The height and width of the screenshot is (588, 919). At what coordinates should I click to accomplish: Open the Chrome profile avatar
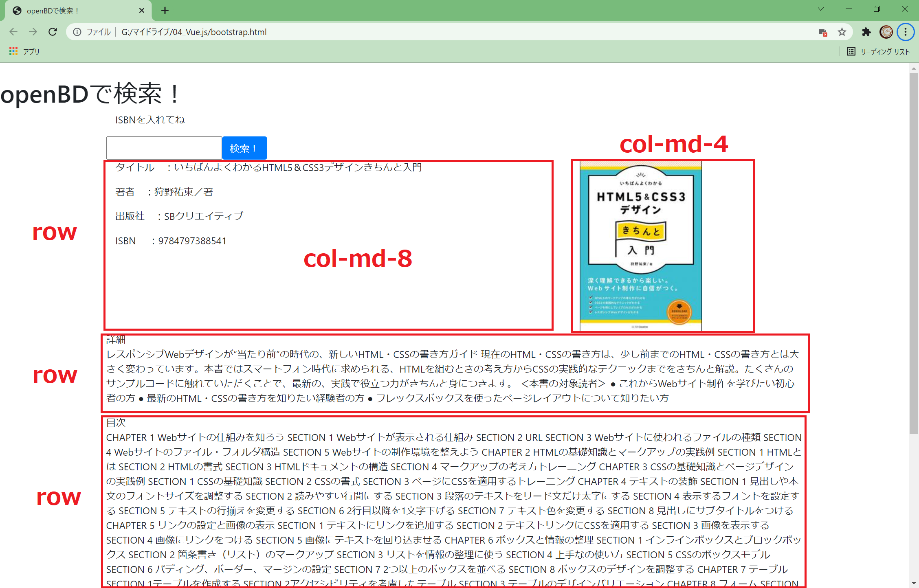886,32
